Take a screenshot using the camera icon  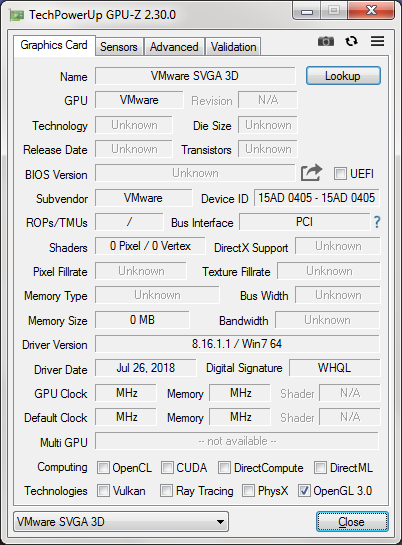(326, 41)
